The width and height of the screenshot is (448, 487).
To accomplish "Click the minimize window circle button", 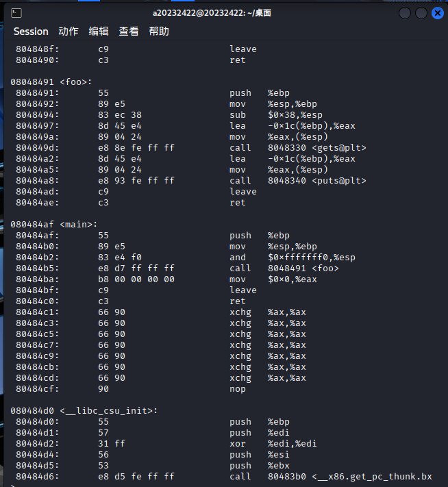I will pos(405,13).
